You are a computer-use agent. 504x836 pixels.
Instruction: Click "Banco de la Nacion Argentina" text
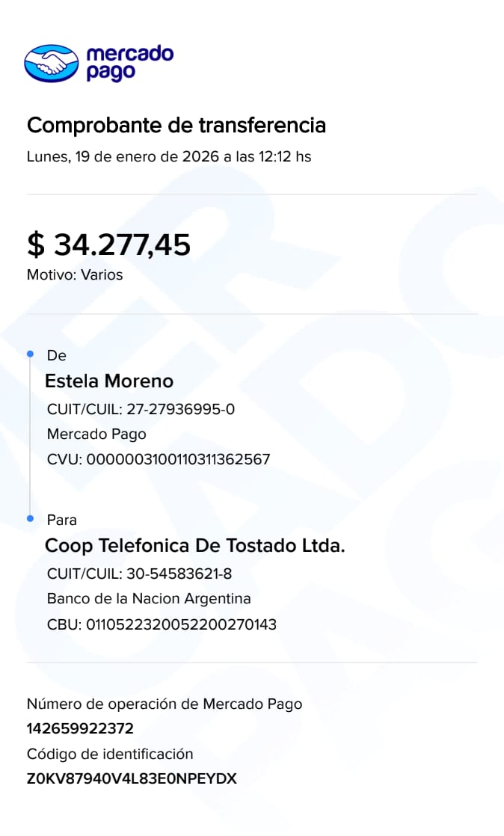[149, 599]
